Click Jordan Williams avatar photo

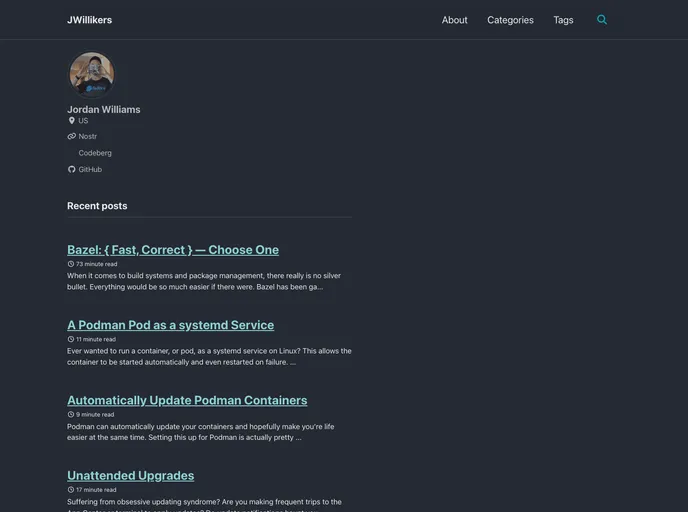point(91,75)
